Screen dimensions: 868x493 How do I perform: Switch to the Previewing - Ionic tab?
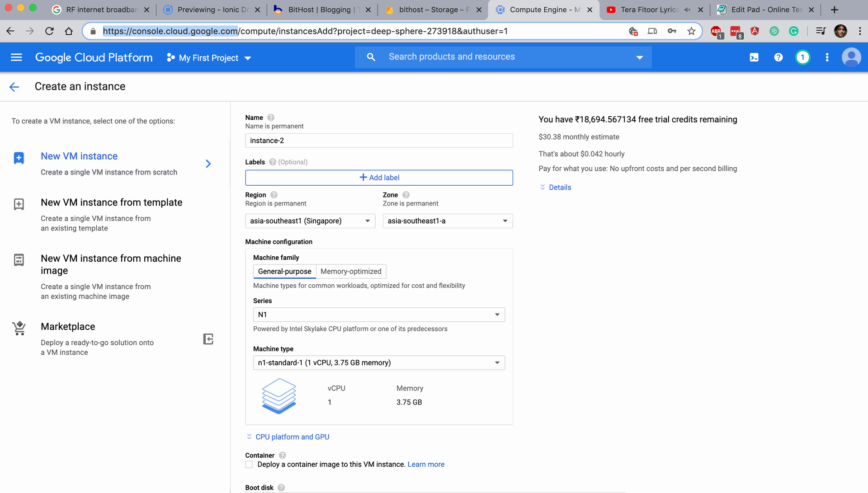(212, 9)
